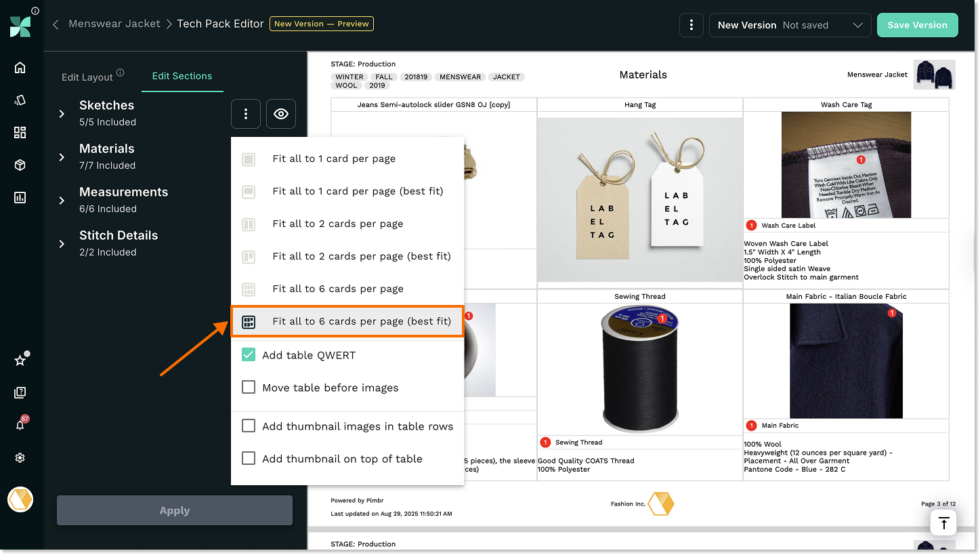
Task: Expand the Materials section chevron
Action: [x=62, y=157]
